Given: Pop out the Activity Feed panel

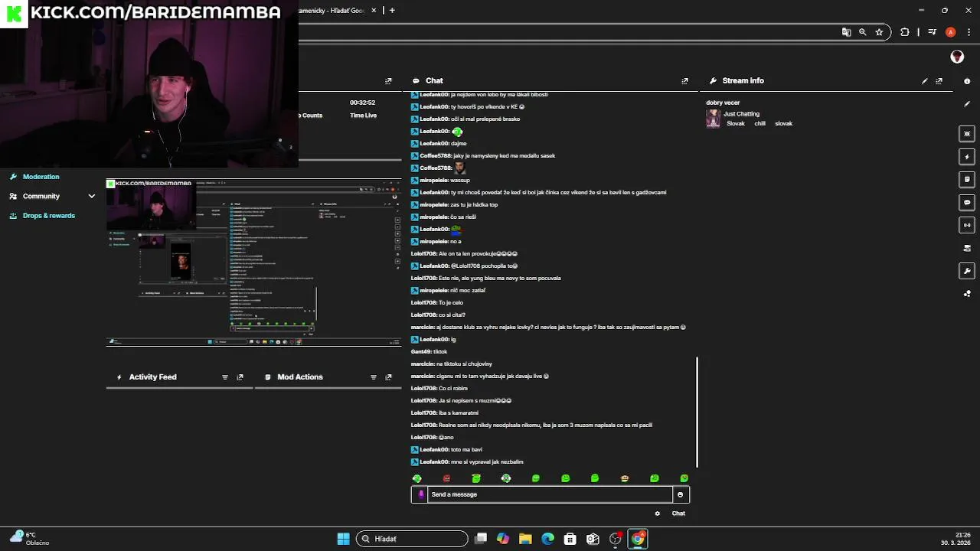Looking at the screenshot, I should click(240, 377).
